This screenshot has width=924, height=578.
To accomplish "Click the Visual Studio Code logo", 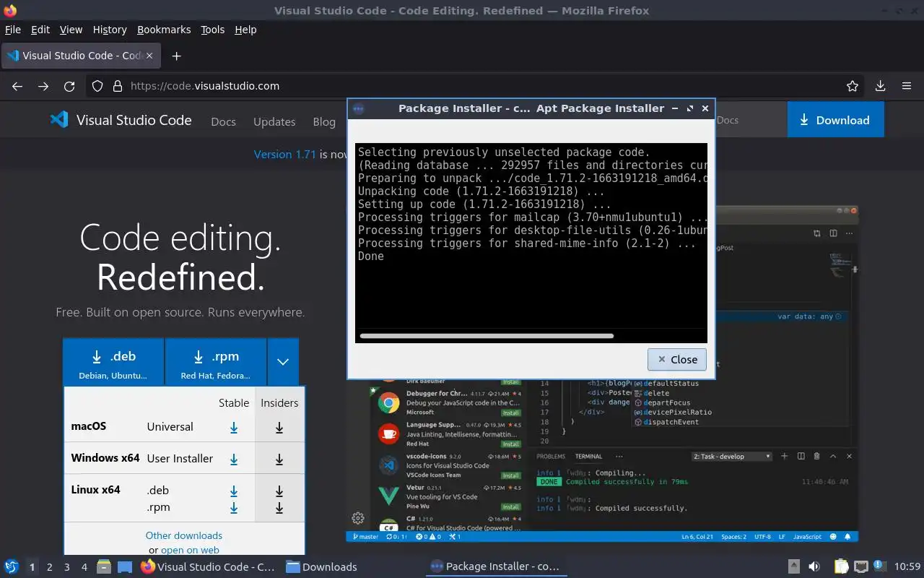I will (121, 120).
